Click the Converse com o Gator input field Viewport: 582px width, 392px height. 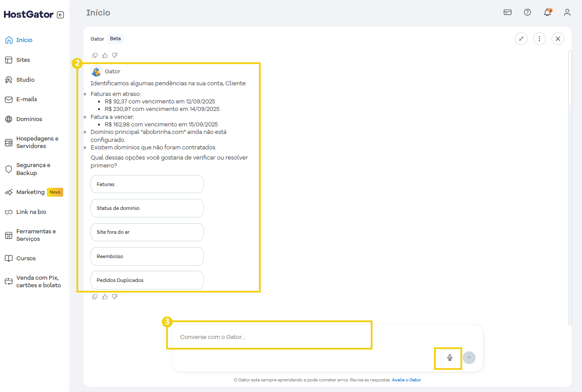(x=269, y=337)
